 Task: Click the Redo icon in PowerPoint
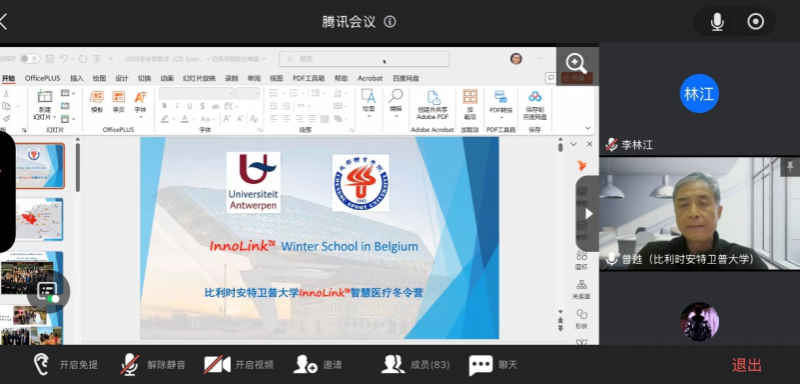(83, 59)
